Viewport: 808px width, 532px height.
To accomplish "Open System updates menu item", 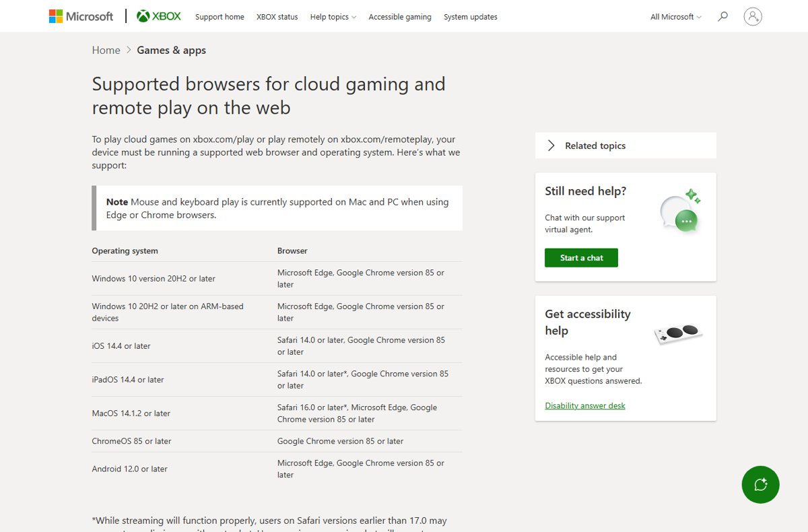I will (x=471, y=17).
